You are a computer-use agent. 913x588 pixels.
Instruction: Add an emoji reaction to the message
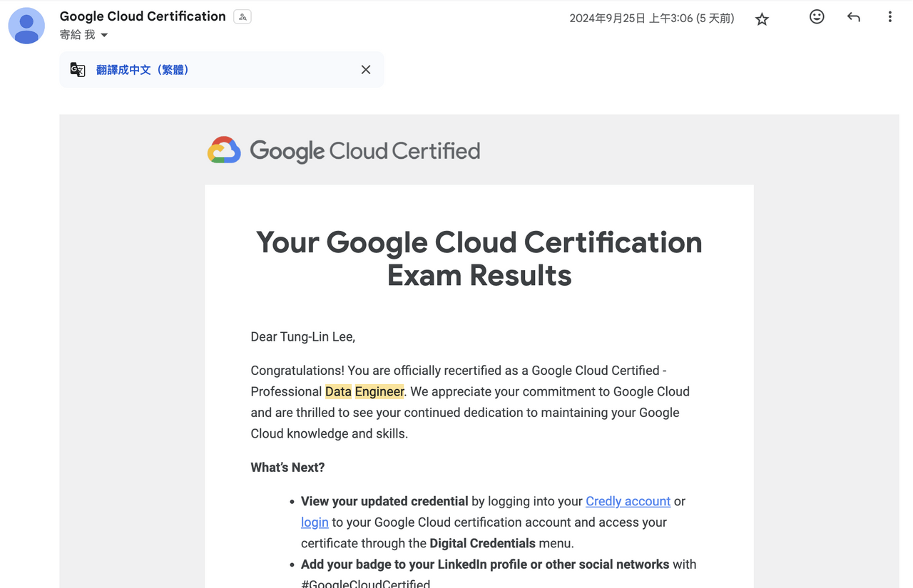[816, 17]
